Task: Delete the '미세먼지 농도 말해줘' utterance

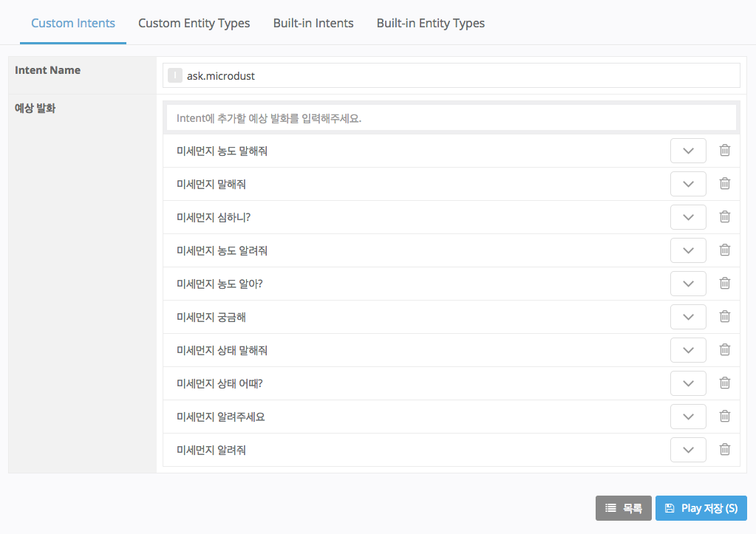Action: coord(725,150)
